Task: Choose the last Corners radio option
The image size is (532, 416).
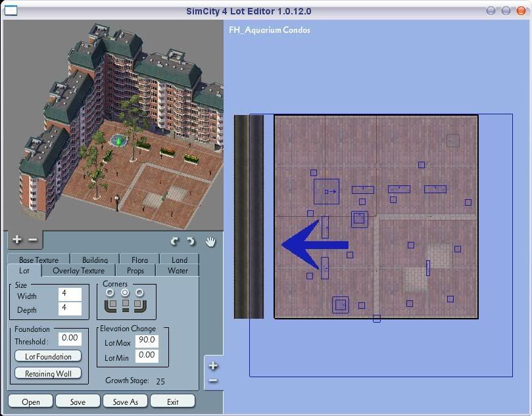Action: 139,292
